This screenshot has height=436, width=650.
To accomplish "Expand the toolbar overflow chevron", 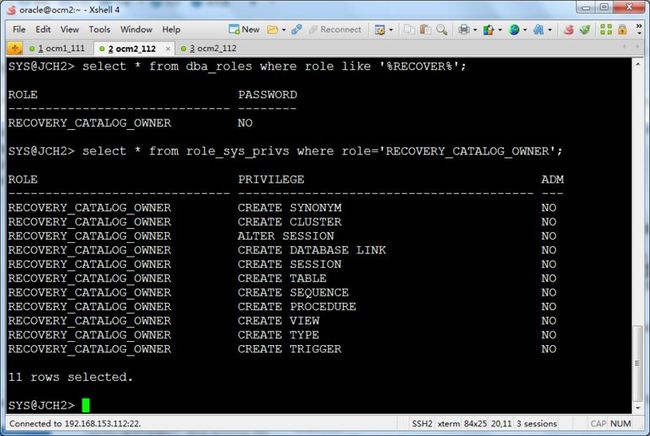I will tap(639, 29).
